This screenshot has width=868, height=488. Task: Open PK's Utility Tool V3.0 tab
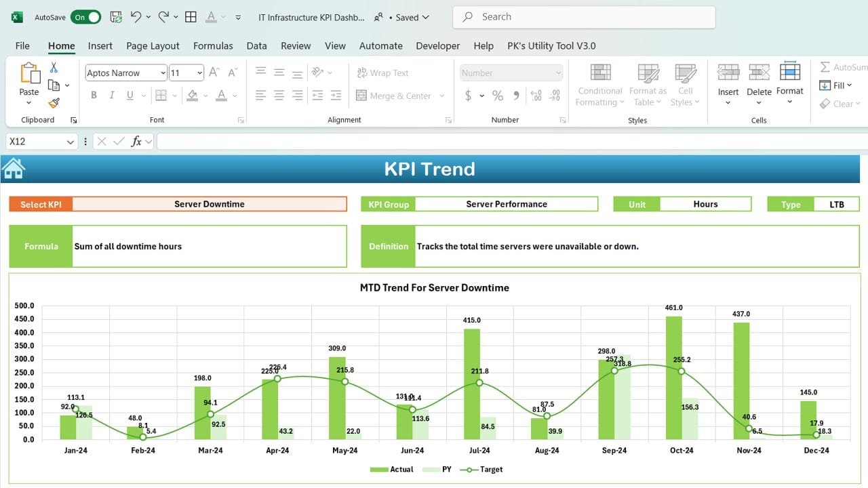pyautogui.click(x=551, y=45)
